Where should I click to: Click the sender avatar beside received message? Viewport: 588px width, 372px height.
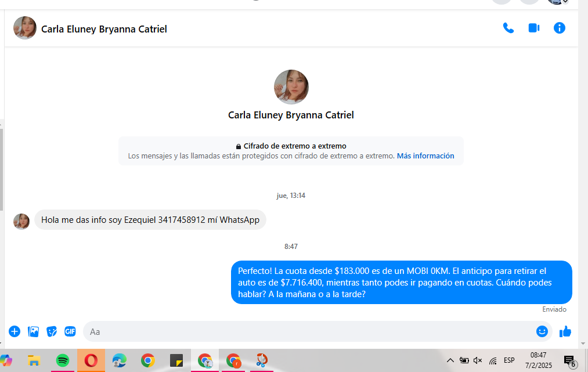(x=21, y=221)
